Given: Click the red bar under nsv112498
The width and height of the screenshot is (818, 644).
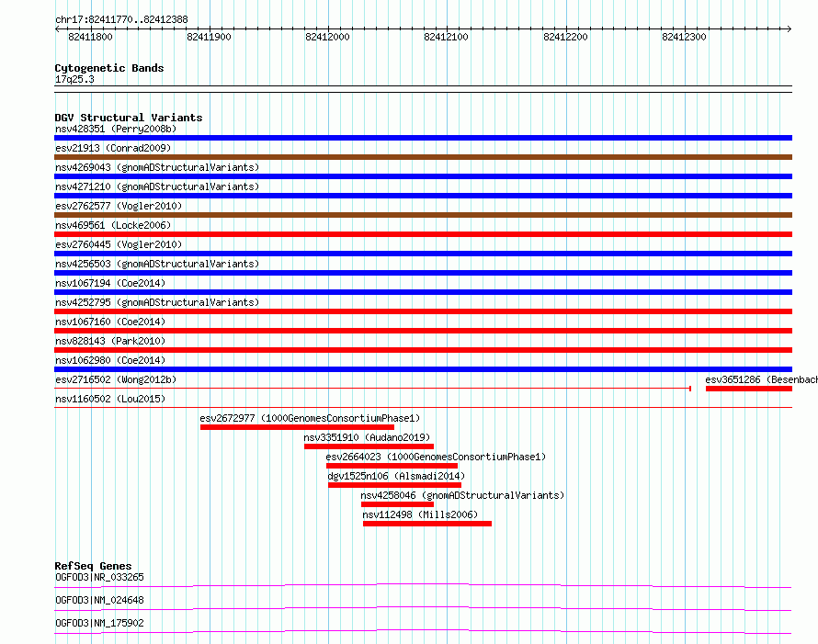Looking at the screenshot, I should 427,524.
